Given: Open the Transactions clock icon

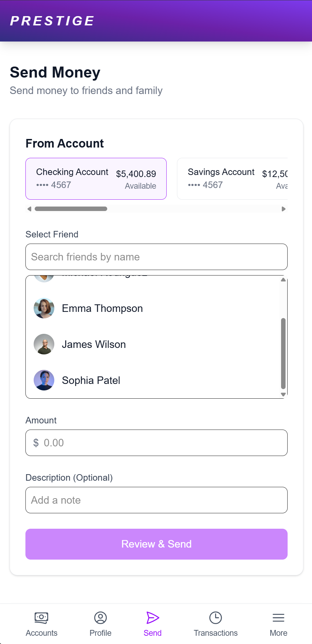Looking at the screenshot, I should coord(215,618).
